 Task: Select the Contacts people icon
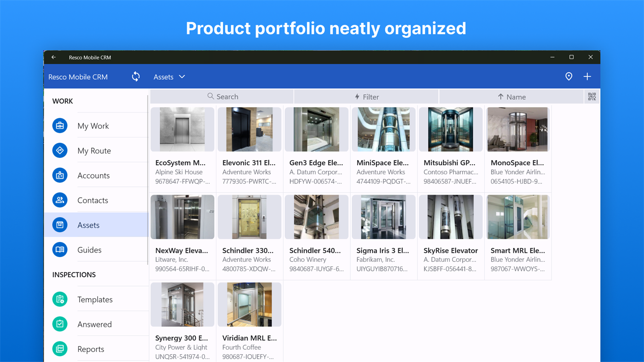pos(60,200)
